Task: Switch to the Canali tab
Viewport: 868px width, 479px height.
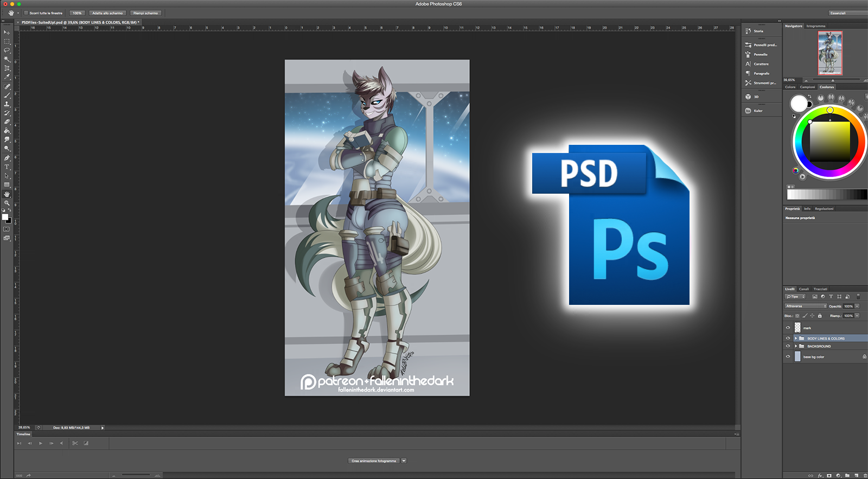Action: coord(803,289)
